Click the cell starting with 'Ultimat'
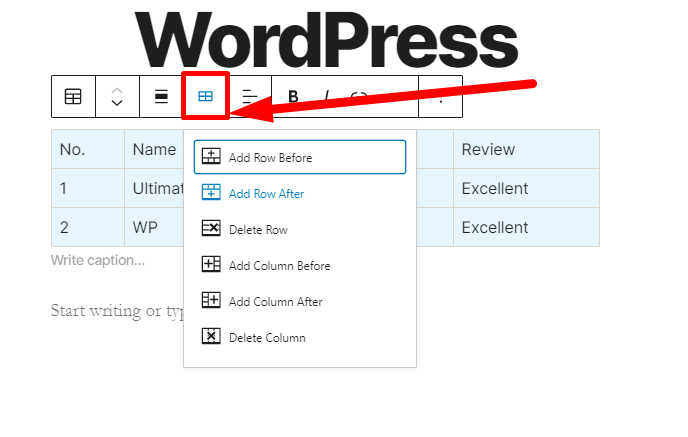 tap(154, 188)
